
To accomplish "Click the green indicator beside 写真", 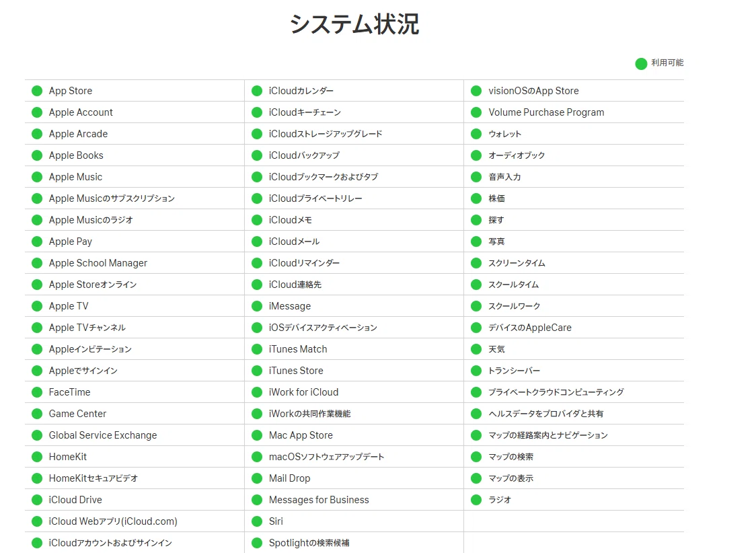I will 476,242.
